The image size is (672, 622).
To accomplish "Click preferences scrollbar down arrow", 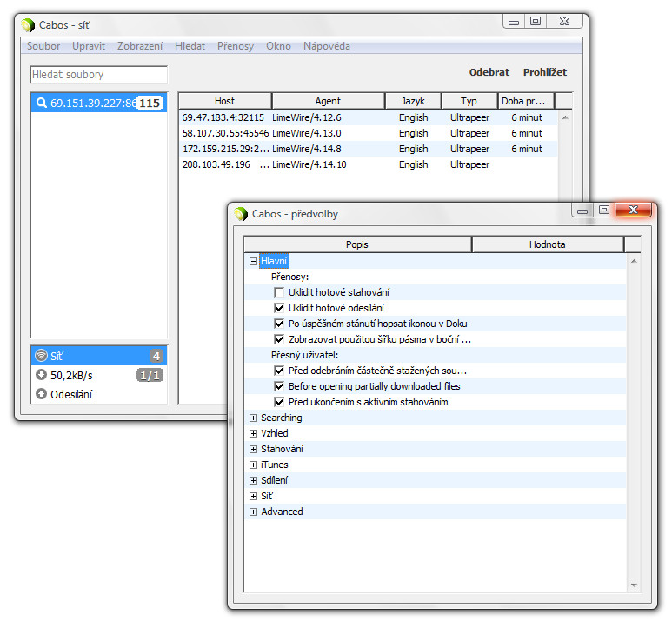I will [634, 585].
